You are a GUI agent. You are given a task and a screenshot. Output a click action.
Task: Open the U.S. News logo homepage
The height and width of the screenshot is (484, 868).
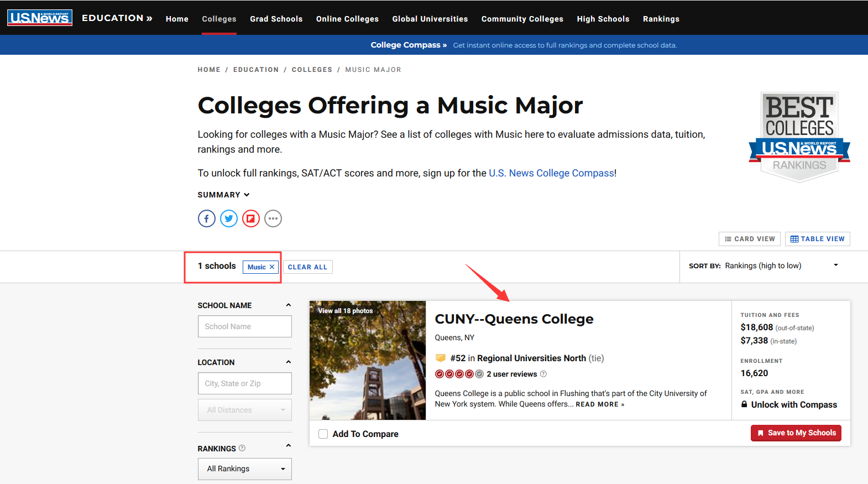coord(40,18)
